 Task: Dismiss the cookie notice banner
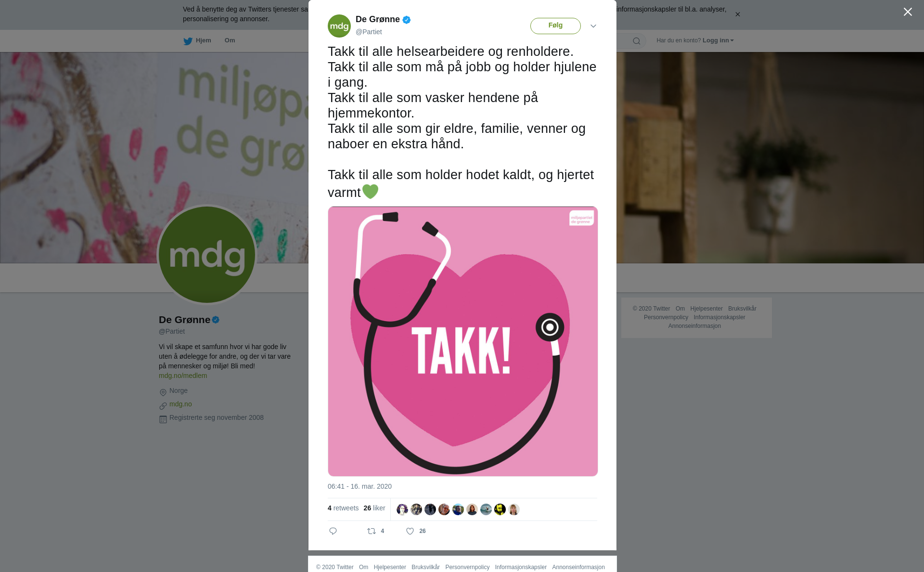pyautogui.click(x=737, y=14)
